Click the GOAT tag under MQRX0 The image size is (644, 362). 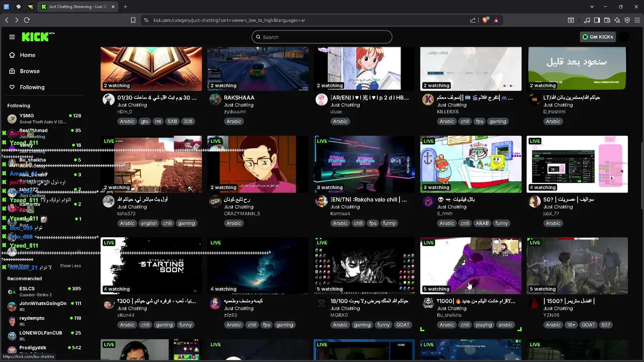pyautogui.click(x=403, y=325)
